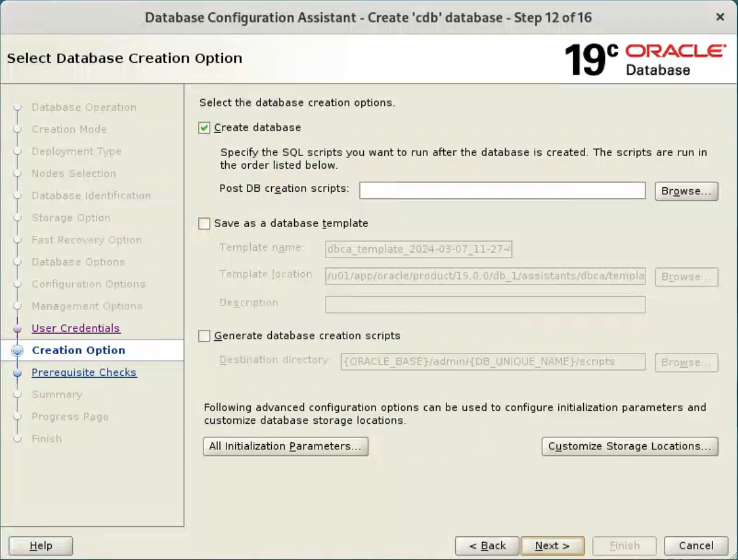Screen dimensions: 738x560
Task: Click the Destination directory field
Action: (x=493, y=361)
